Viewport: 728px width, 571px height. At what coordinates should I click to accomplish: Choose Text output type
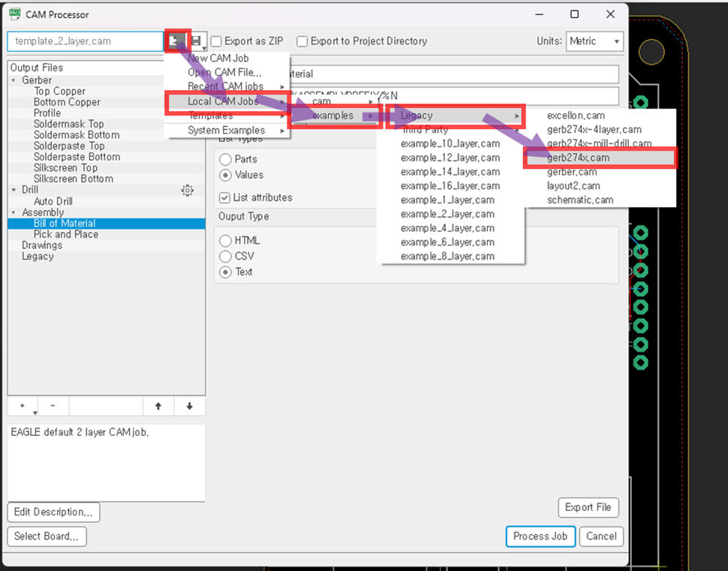tap(225, 272)
